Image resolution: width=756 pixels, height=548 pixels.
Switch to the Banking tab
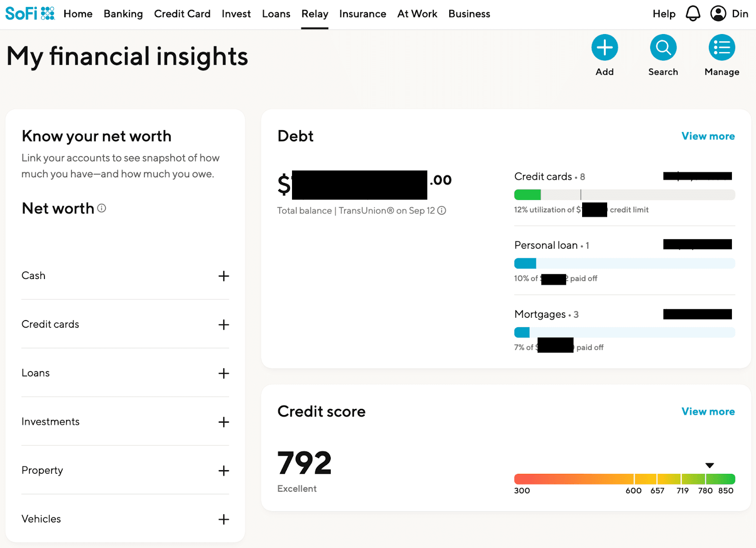123,14
